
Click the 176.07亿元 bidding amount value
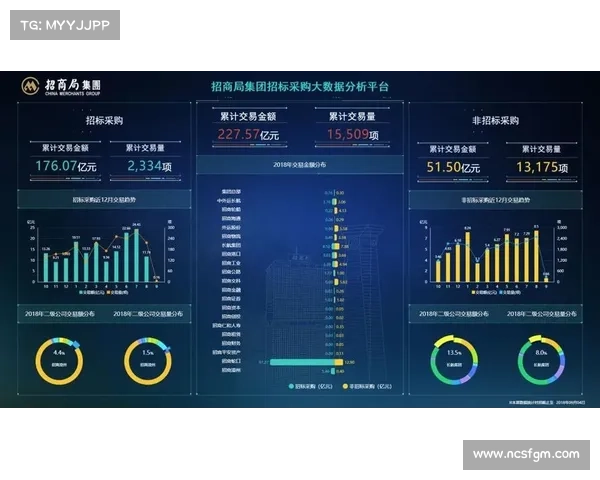(x=66, y=166)
